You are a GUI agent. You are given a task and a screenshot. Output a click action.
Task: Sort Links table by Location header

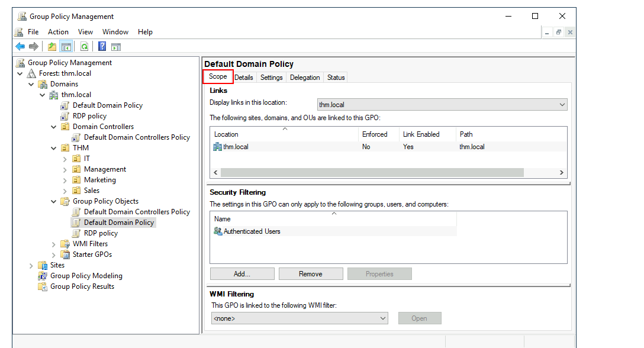(x=284, y=134)
